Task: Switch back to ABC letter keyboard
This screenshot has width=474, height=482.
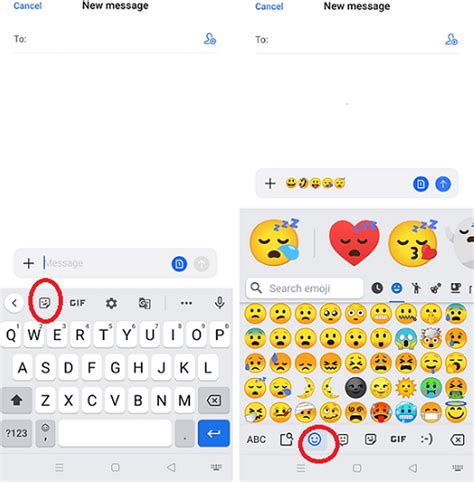Action: point(256,439)
